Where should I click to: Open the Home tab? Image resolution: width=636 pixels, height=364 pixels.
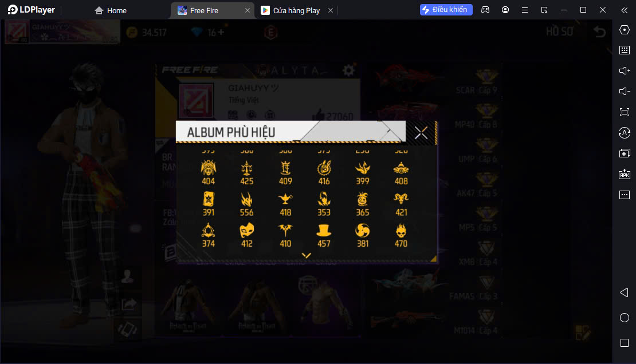tap(111, 10)
